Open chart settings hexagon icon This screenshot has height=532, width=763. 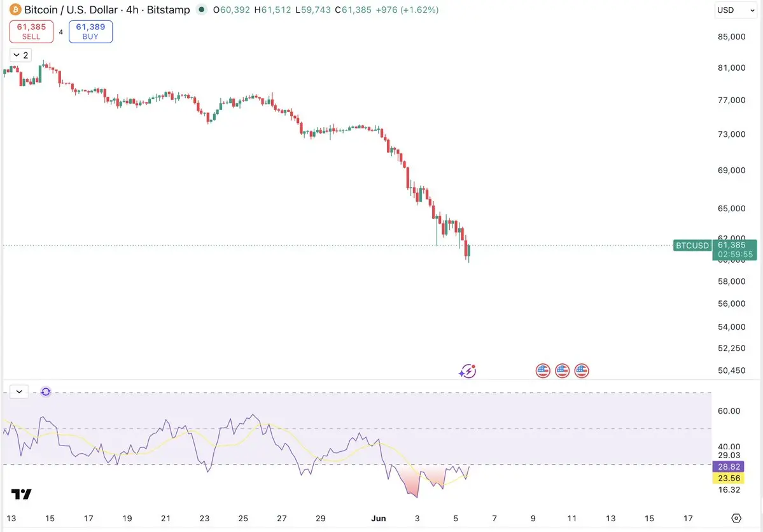pos(736,519)
